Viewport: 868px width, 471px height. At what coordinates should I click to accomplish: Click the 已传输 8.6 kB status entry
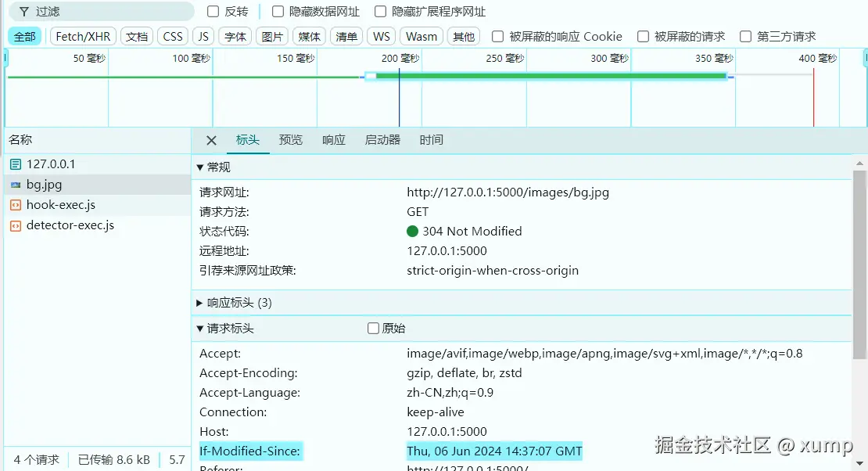pyautogui.click(x=114, y=460)
